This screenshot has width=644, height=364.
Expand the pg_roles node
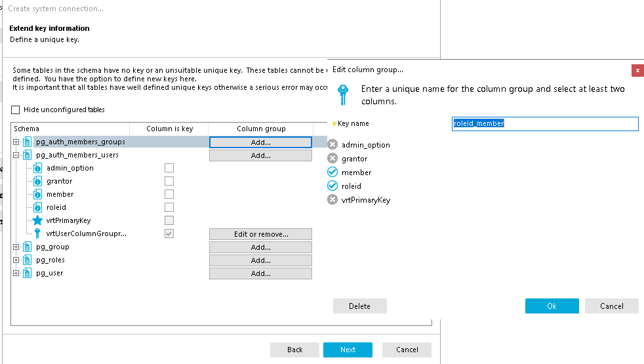(16, 260)
